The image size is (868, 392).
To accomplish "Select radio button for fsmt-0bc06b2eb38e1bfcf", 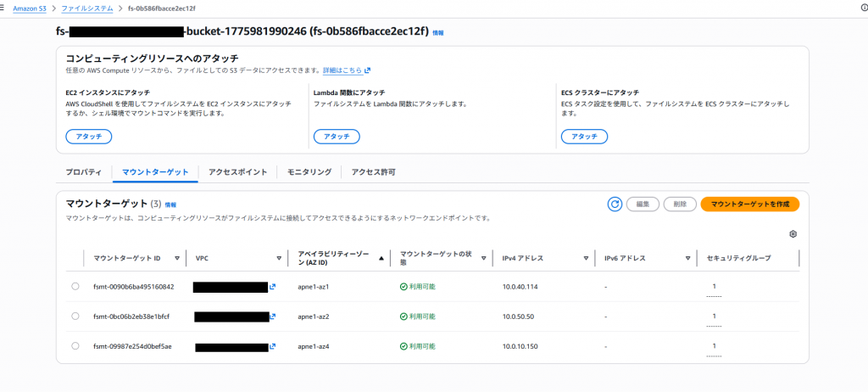I will coord(75,316).
